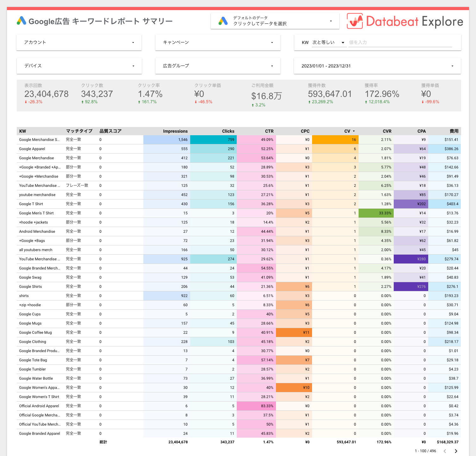This screenshot has height=456, width=476.
Task: Open the デフォルトのデータ data source selector
Action: [275, 21]
